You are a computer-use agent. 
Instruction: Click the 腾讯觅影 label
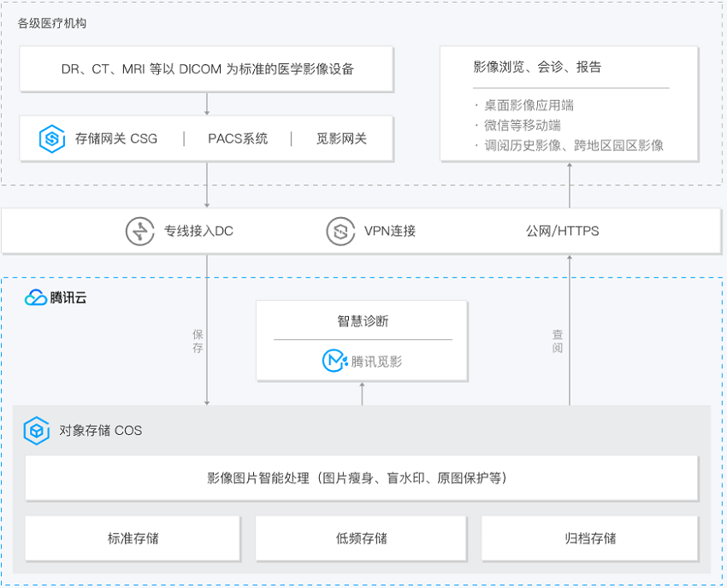click(x=376, y=362)
